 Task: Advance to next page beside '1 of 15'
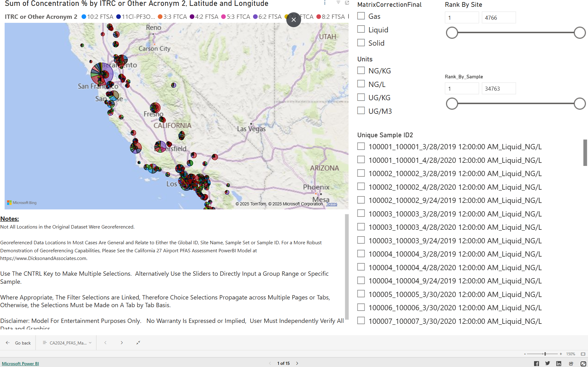coord(297,363)
